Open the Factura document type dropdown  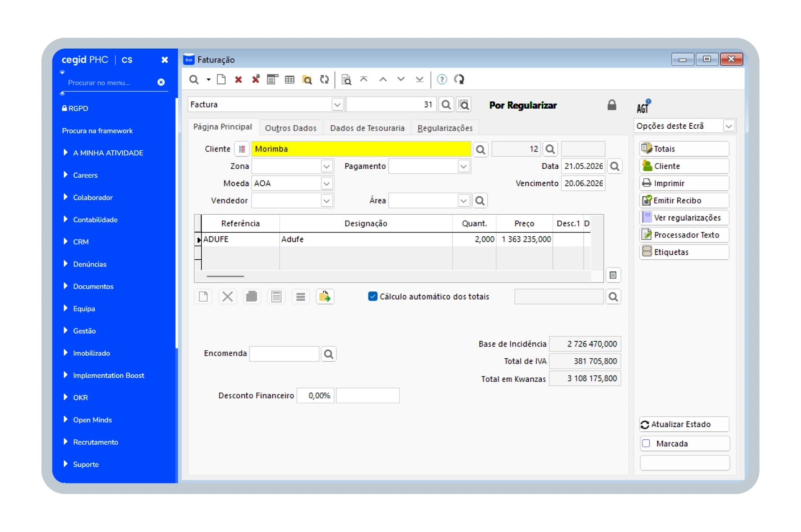(337, 105)
